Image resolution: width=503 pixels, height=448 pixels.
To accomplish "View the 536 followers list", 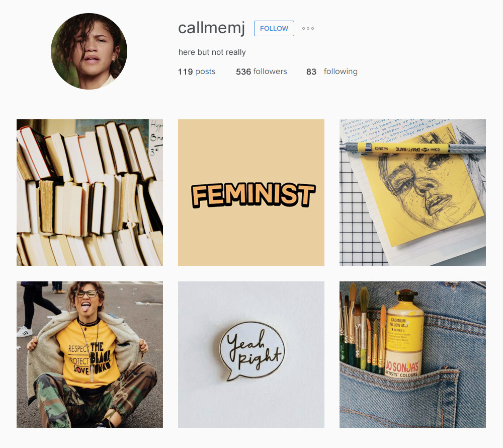I will (x=262, y=71).
